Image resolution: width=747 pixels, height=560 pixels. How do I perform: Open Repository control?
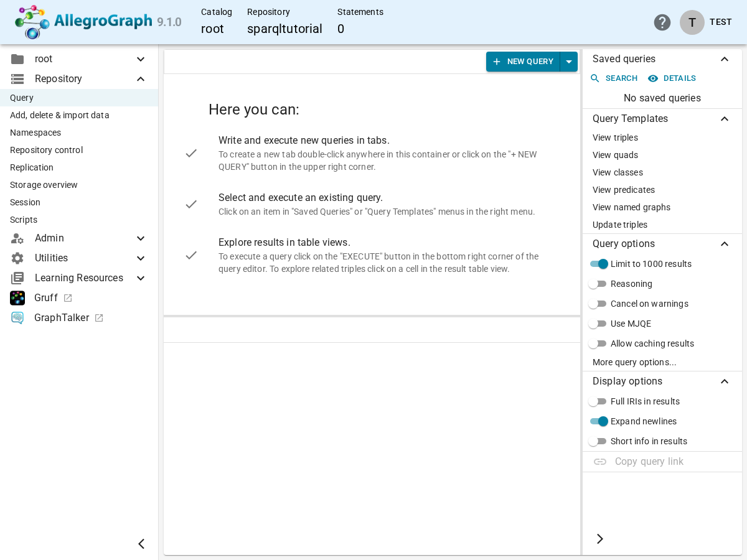coord(79,150)
